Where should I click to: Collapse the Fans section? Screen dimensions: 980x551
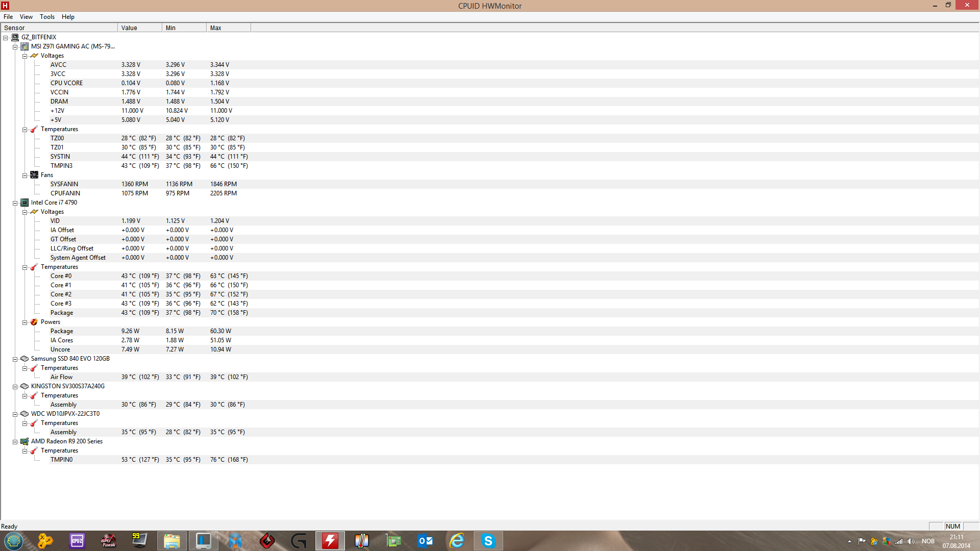click(24, 176)
